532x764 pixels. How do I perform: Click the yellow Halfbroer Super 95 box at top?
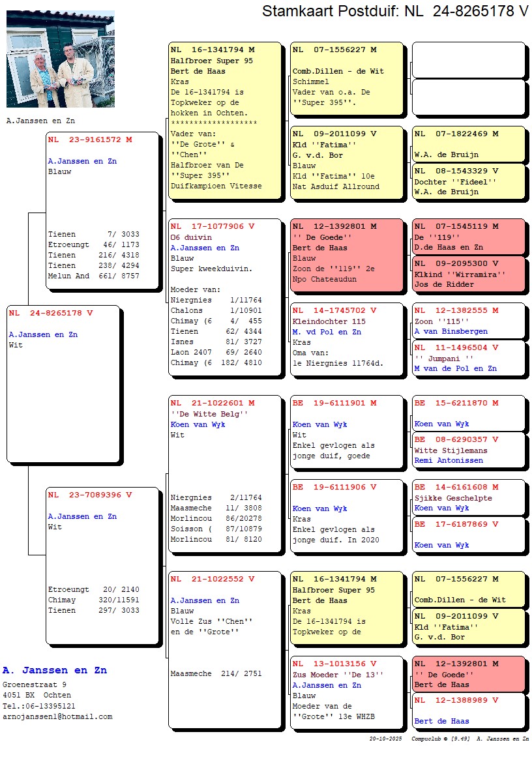[225, 121]
